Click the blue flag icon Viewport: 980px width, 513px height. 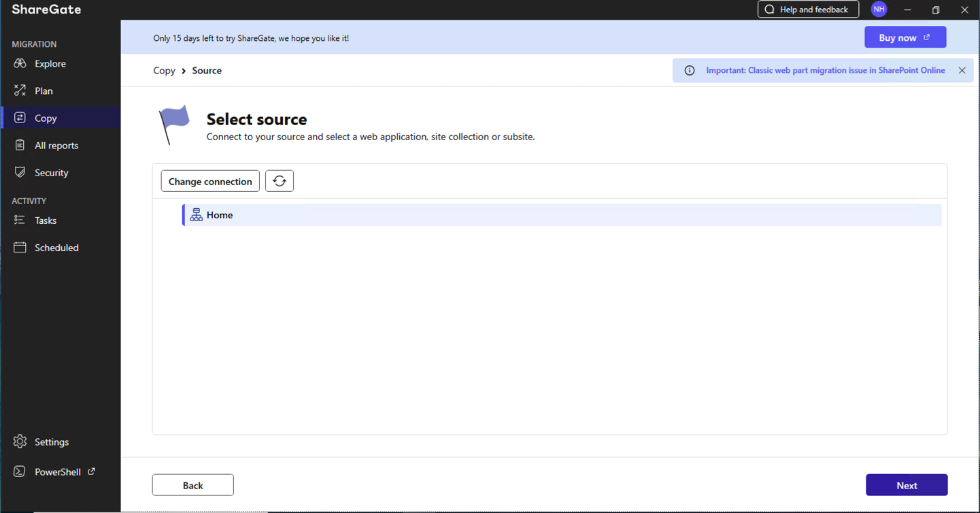(174, 125)
